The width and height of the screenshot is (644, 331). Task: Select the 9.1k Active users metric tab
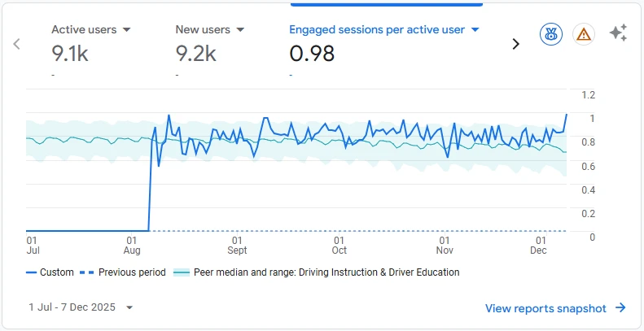tap(69, 54)
